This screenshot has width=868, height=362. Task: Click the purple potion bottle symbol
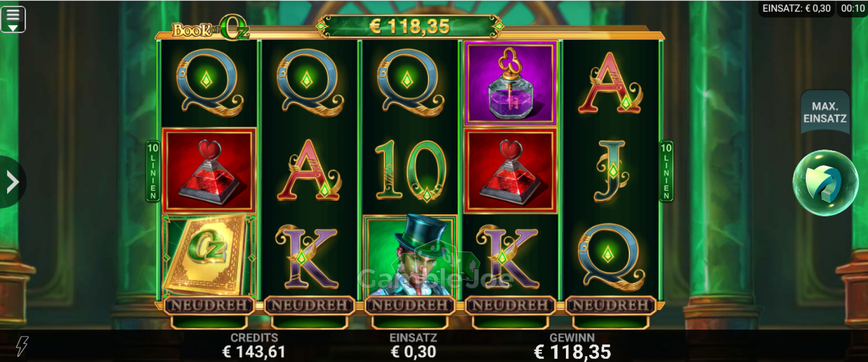pos(510,83)
